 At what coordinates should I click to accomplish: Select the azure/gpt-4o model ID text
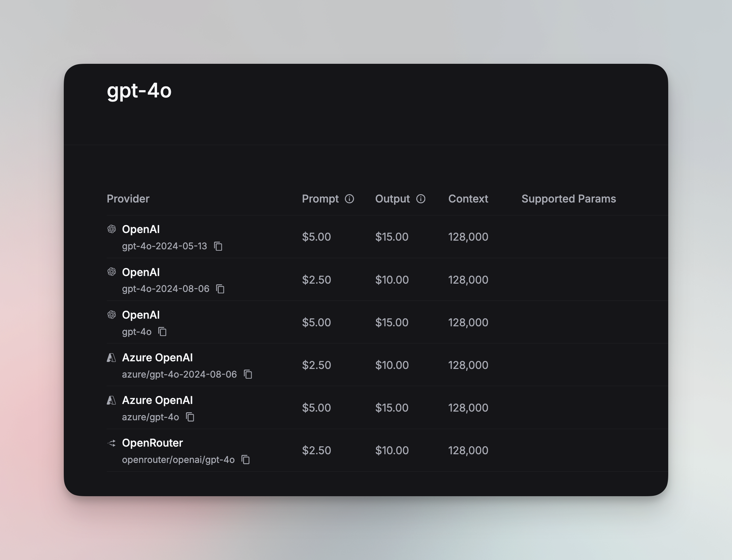coord(150,417)
